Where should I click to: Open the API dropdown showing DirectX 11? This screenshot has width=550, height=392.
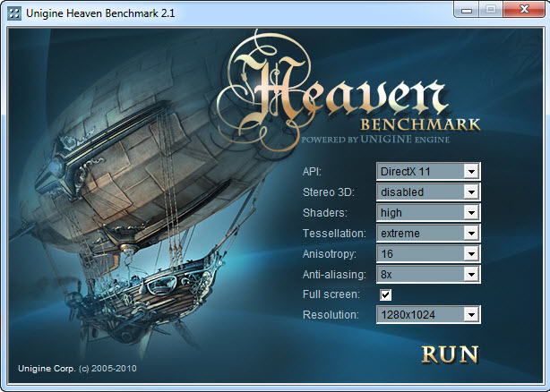click(x=428, y=172)
